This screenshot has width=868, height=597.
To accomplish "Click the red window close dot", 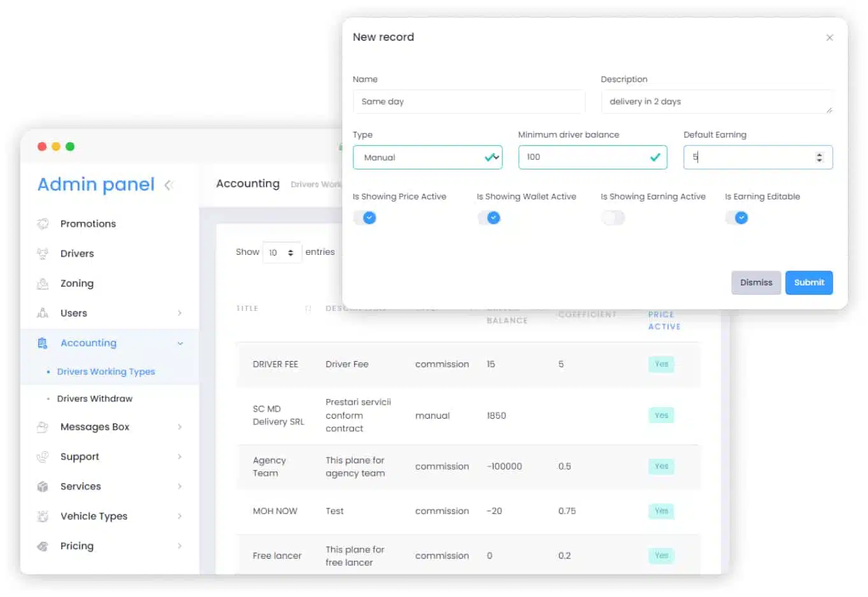I will [x=42, y=147].
